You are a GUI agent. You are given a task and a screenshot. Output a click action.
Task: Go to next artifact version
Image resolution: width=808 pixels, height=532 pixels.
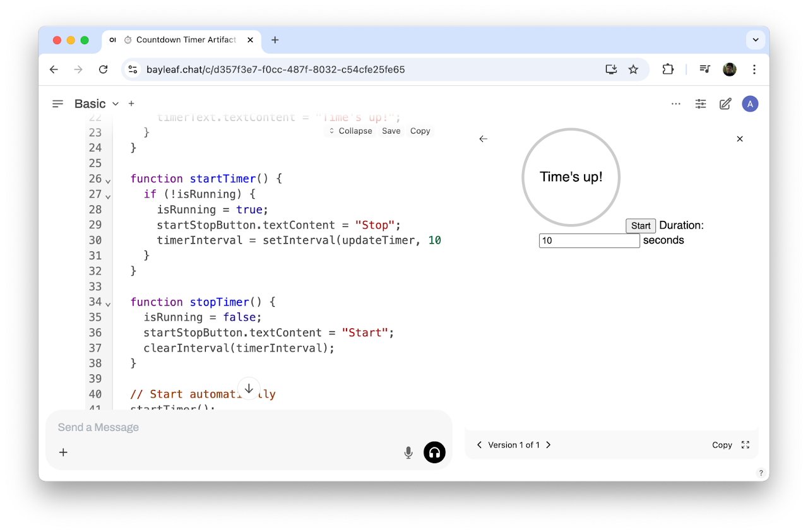tap(548, 445)
